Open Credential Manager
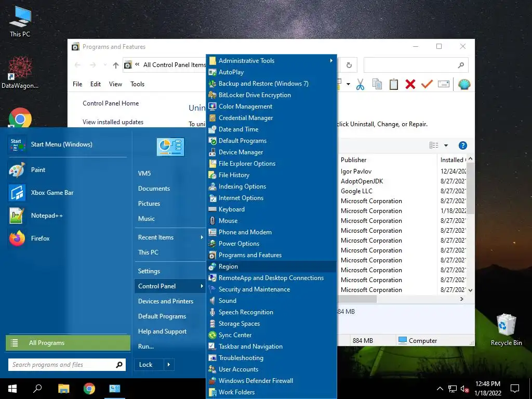 pos(271,118)
